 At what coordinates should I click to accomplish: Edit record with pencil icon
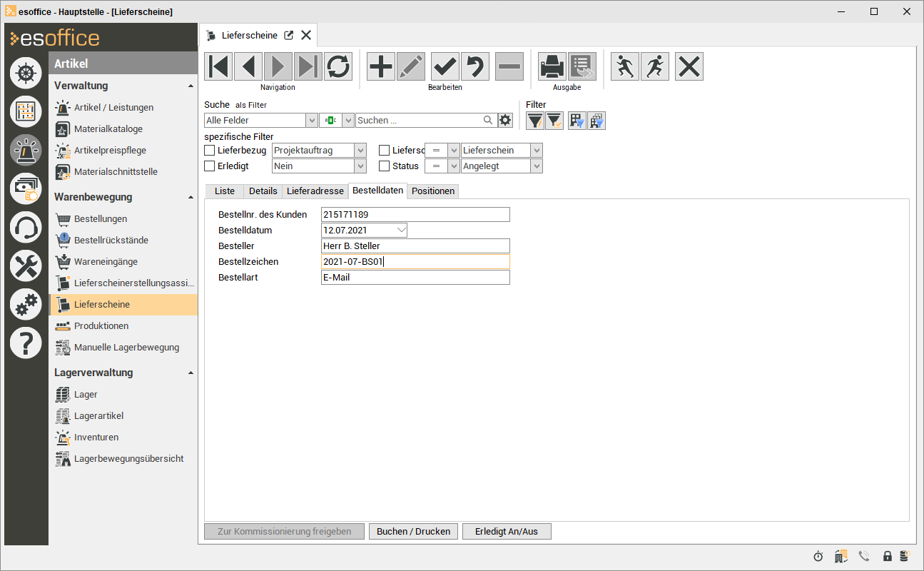click(411, 66)
